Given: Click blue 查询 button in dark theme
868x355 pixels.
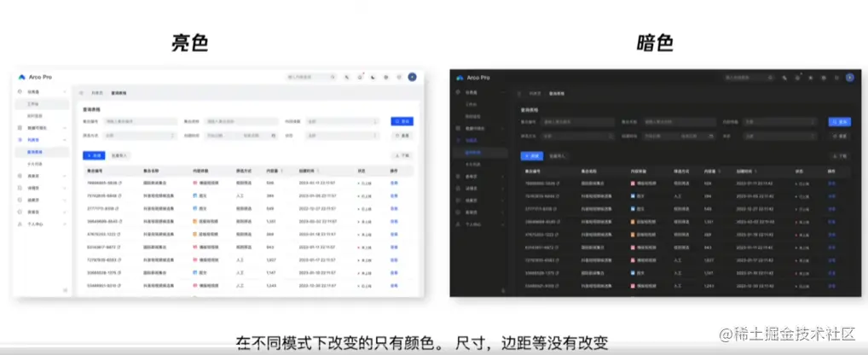Looking at the screenshot, I should (x=840, y=122).
